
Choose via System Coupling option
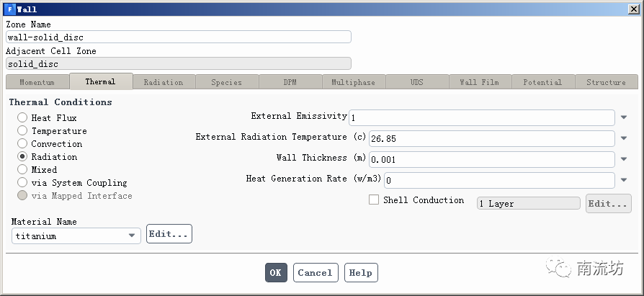tap(23, 183)
